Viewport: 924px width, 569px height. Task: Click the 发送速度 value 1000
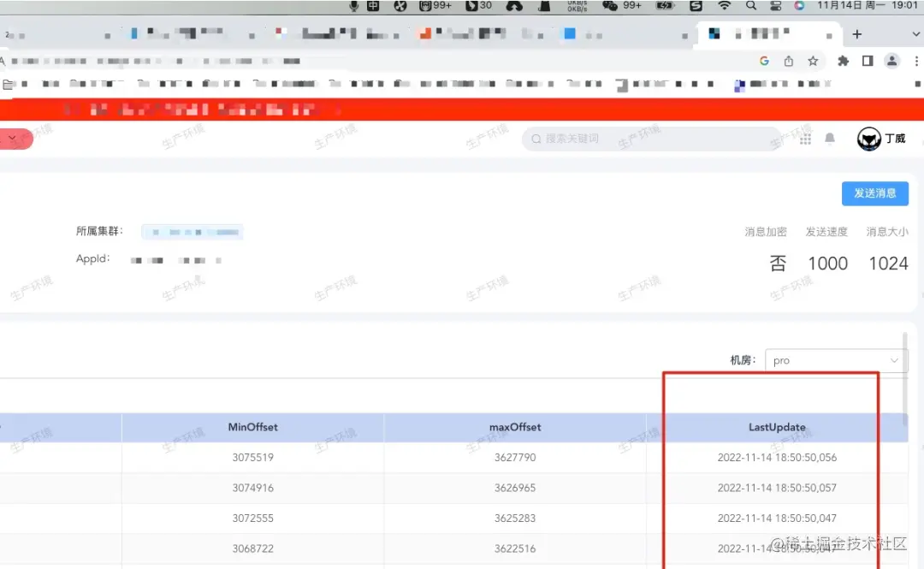pos(827,264)
